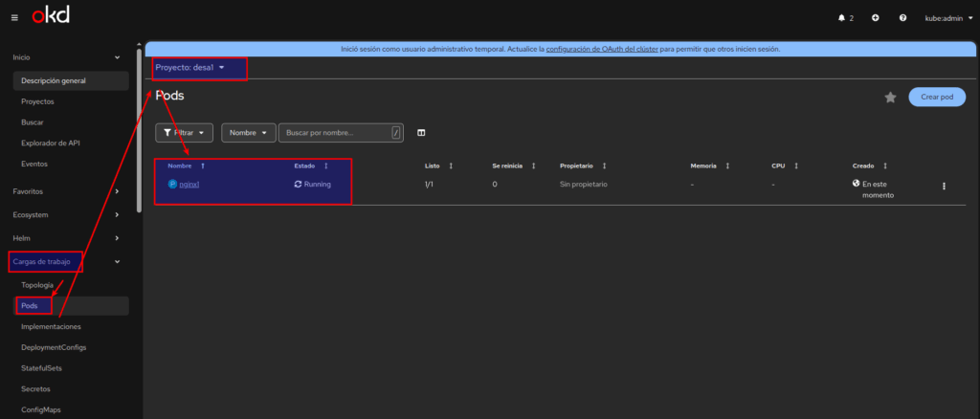This screenshot has width=980, height=419.
Task: Open the Proyecto: desa1 dropdown
Action: coord(190,68)
